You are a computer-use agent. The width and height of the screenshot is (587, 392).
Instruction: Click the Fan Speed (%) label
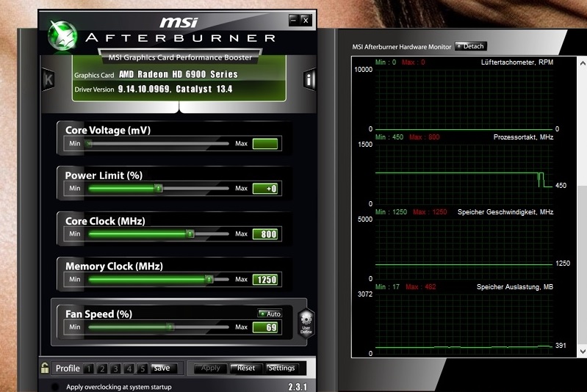pyautogui.click(x=99, y=314)
